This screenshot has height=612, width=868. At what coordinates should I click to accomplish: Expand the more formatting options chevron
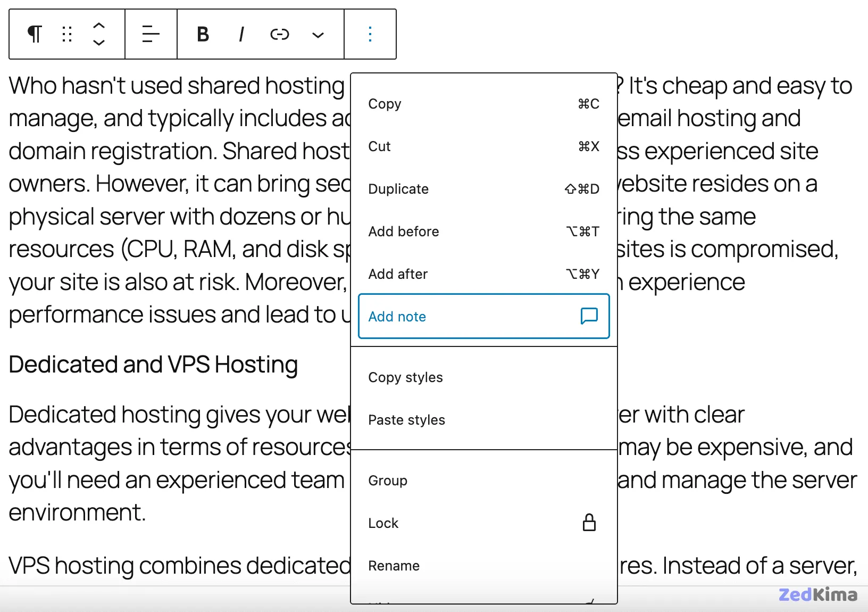[318, 35]
